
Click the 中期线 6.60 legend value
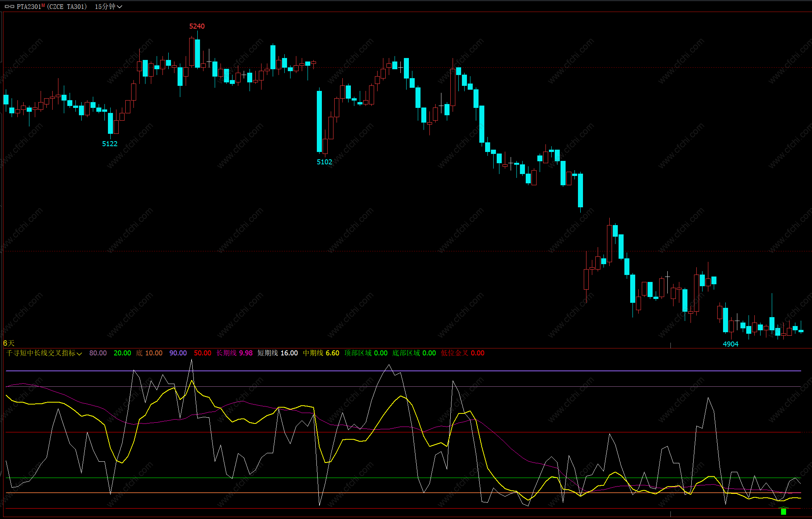[321, 353]
